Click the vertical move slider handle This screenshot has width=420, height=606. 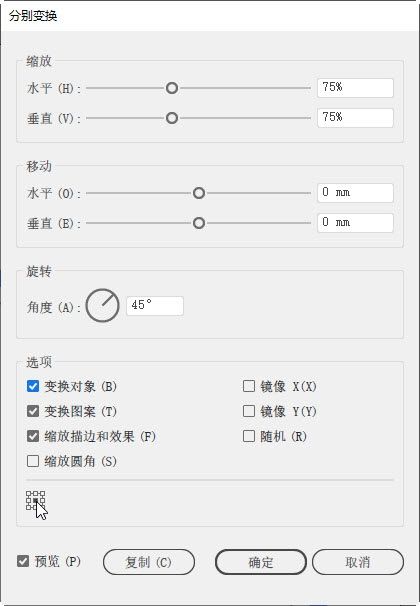[199, 223]
